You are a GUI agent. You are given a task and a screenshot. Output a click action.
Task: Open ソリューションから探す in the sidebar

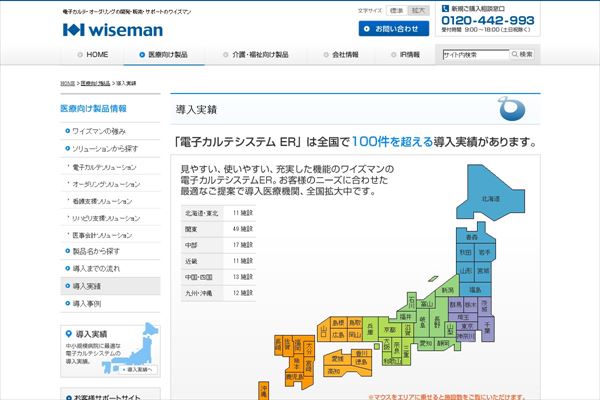[110, 149]
